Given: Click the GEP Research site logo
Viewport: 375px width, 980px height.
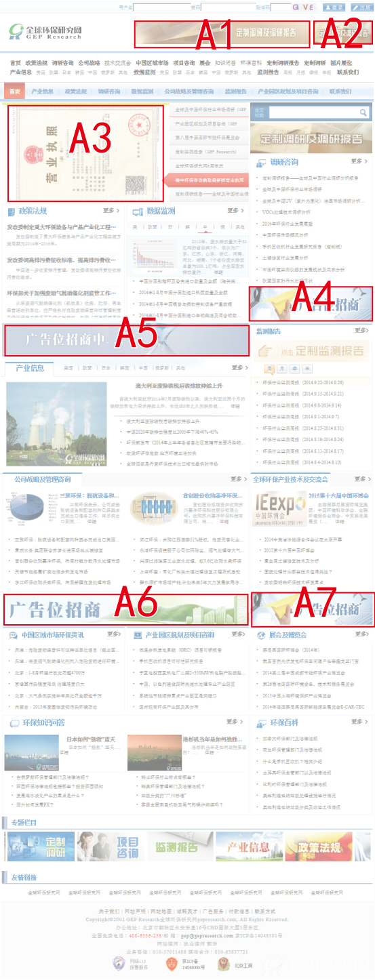Looking at the screenshot, I should [46, 32].
